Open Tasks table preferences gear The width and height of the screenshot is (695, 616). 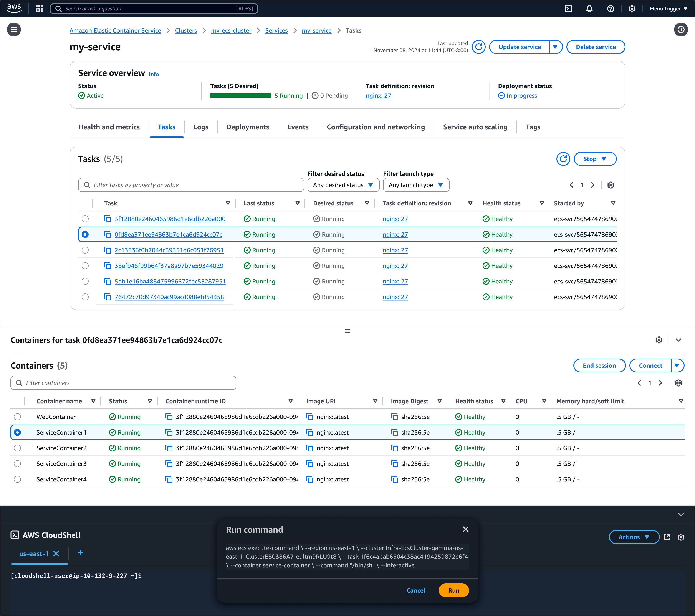tap(611, 185)
